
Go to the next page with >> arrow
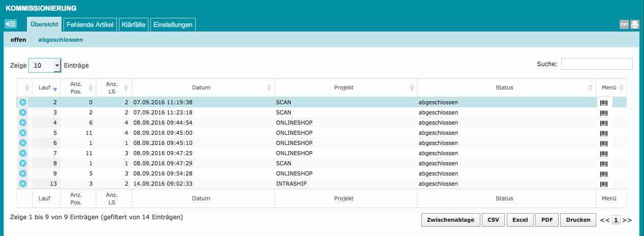pos(627,220)
